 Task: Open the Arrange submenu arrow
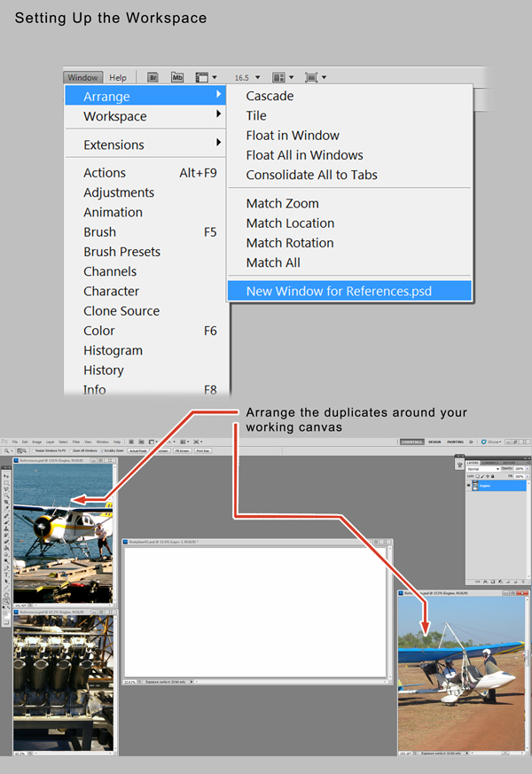(218, 94)
